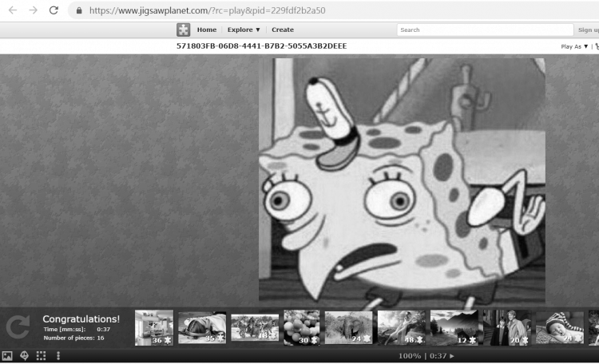
Task: Click the play arrow next to 0:37
Action: pos(452,356)
